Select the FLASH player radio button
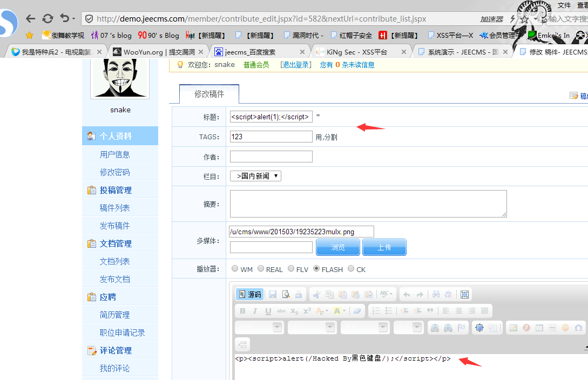Image resolution: width=588 pixels, height=380 pixels. pyautogui.click(x=316, y=268)
